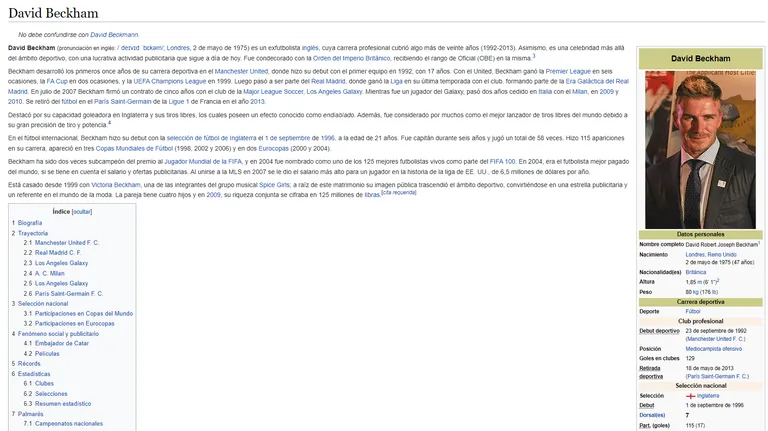
Task: Open the Copas Mundiales de Fútbol link
Action: [134, 148]
